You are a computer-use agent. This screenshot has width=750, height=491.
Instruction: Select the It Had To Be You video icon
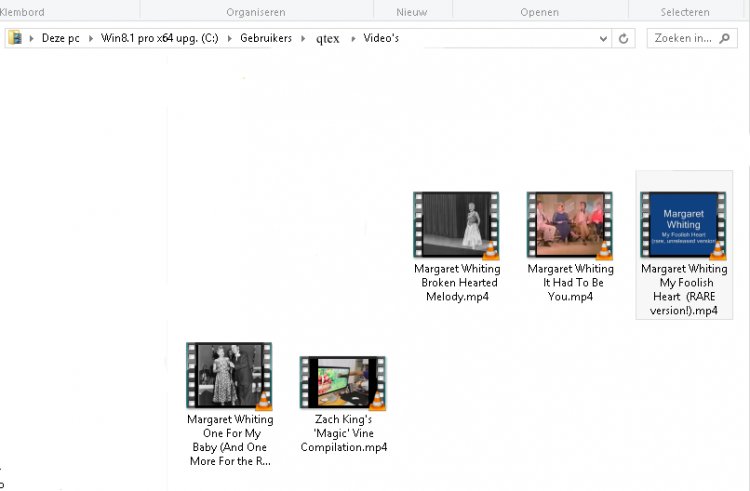click(570, 225)
